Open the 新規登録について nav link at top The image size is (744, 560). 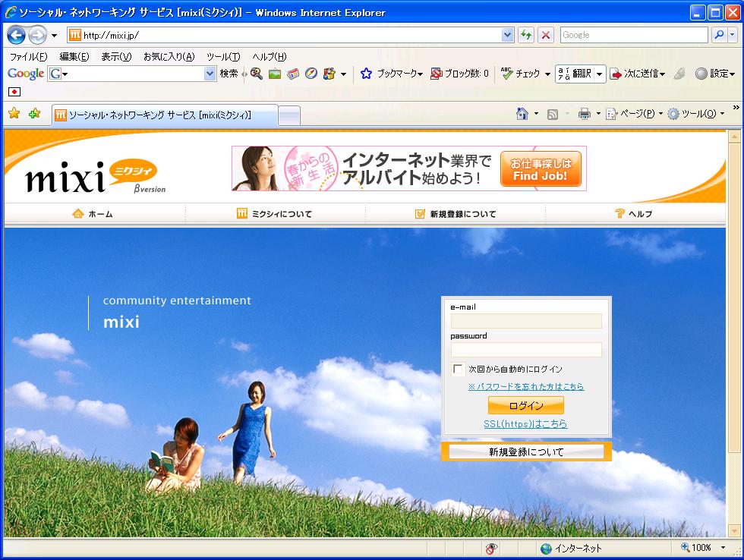coord(456,214)
